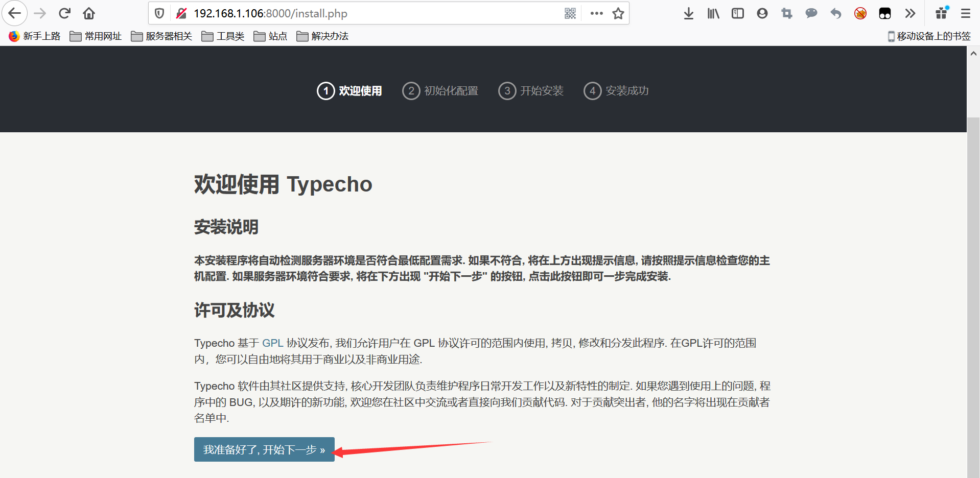The width and height of the screenshot is (980, 478).
Task: Open the QR code icon in address bar
Action: [x=570, y=13]
